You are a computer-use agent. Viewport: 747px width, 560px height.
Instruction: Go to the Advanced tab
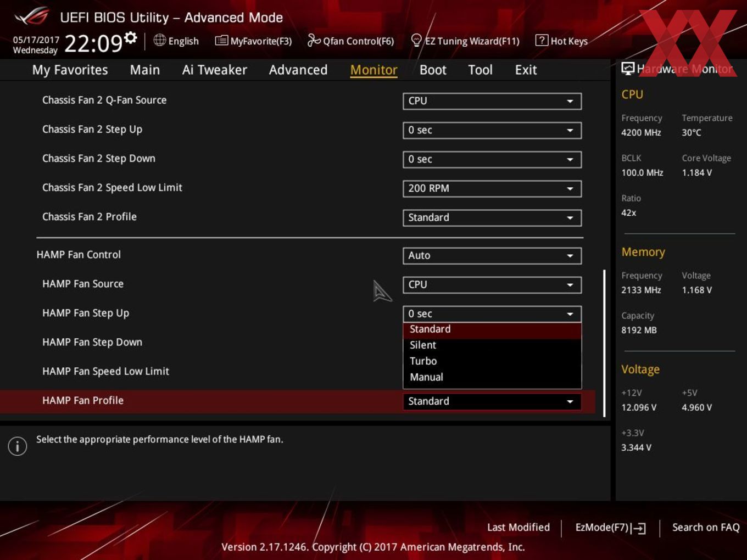click(298, 70)
